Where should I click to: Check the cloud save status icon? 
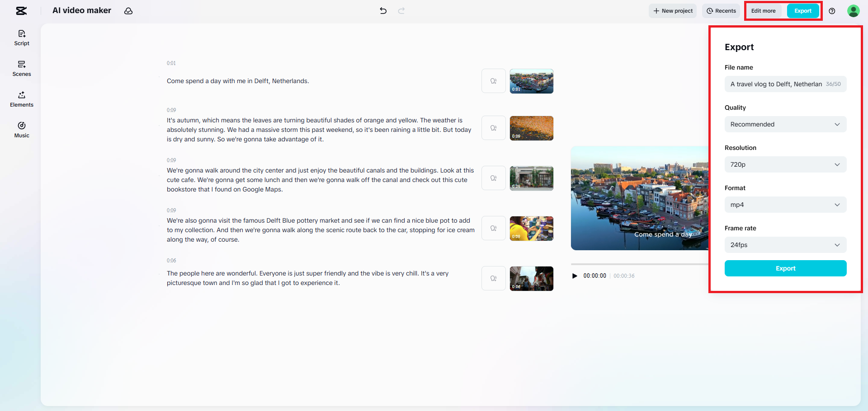[128, 11]
